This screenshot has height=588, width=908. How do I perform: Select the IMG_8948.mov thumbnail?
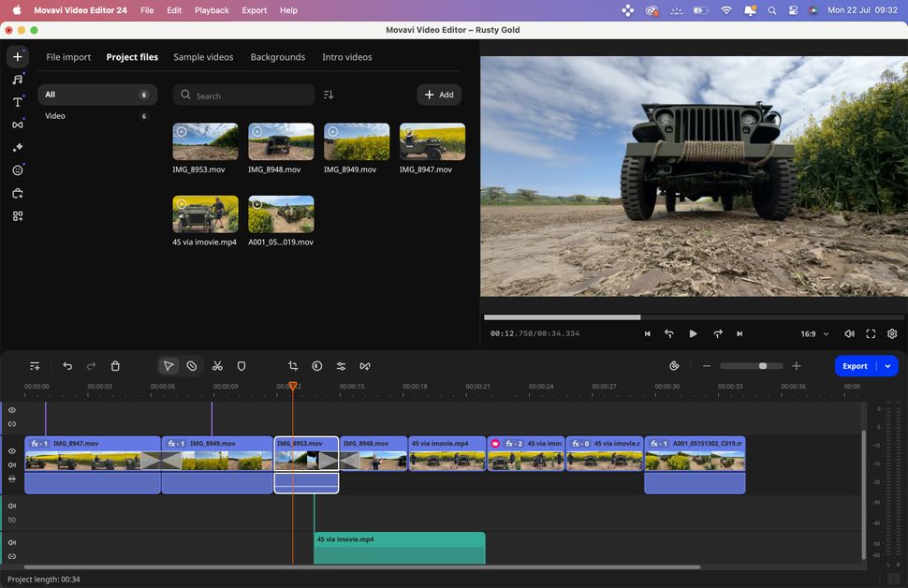pos(280,140)
